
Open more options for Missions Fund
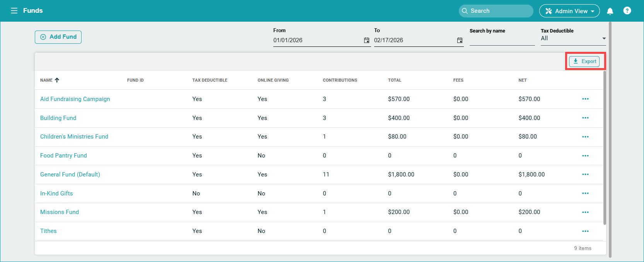point(585,212)
